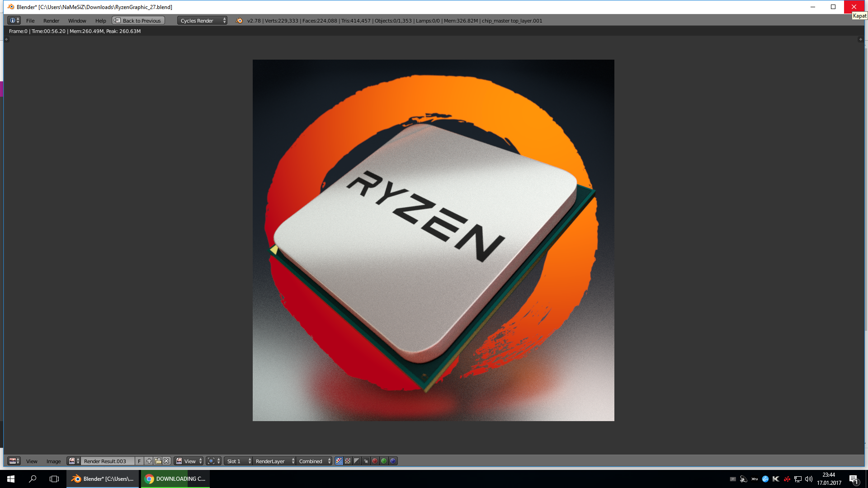Click the K logo tray icon
The height and width of the screenshot is (488, 868).
(x=776, y=479)
